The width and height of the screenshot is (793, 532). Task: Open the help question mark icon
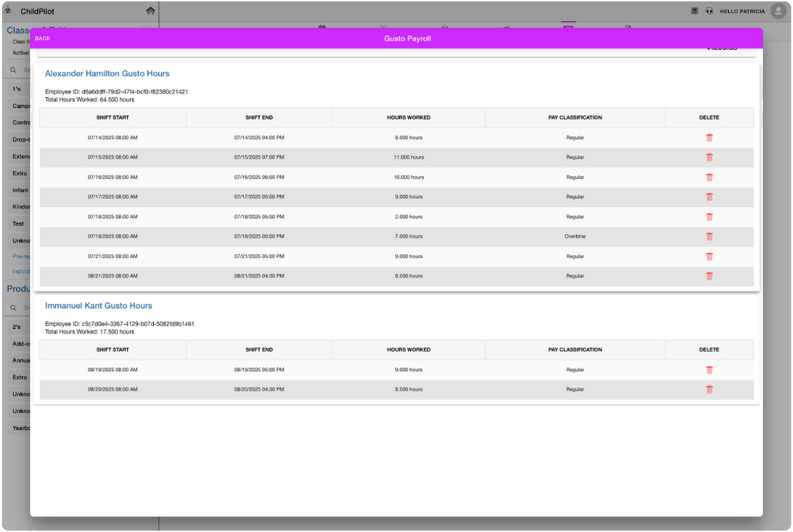click(695, 11)
